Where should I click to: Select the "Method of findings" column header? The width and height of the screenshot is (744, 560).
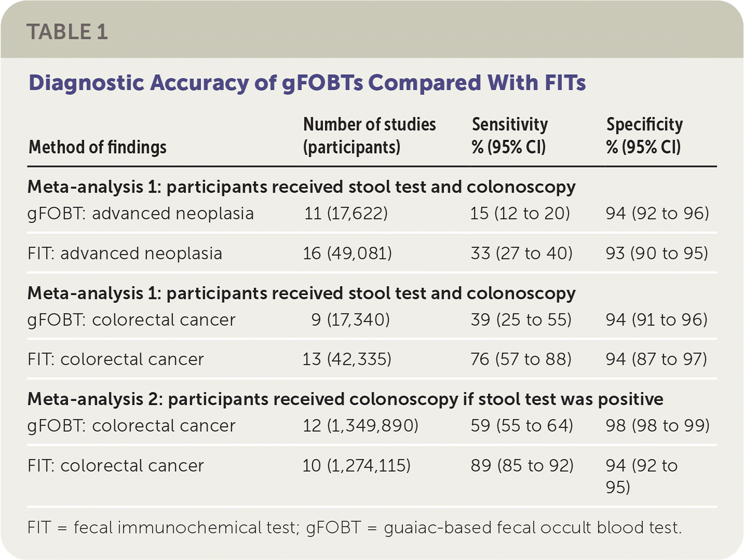tap(98, 147)
